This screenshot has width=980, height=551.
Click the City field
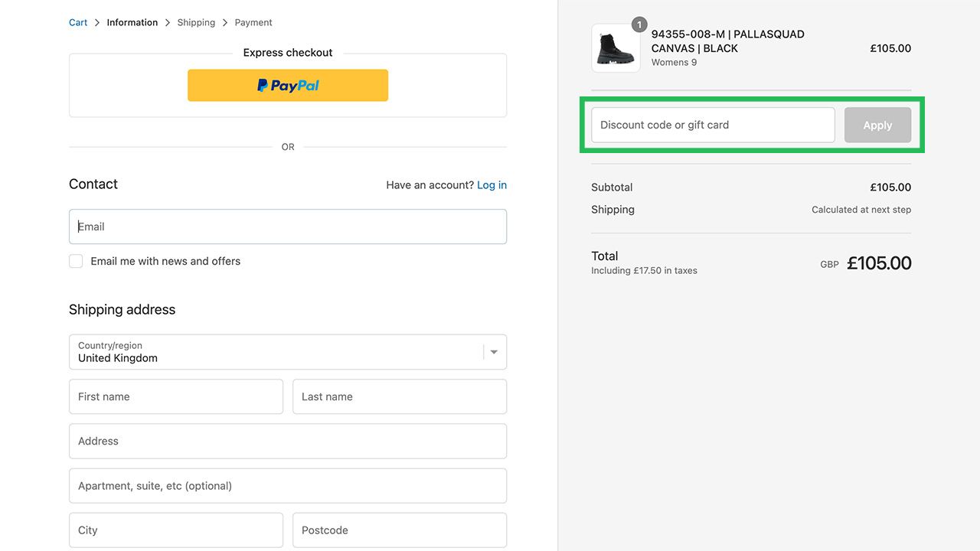tap(176, 530)
